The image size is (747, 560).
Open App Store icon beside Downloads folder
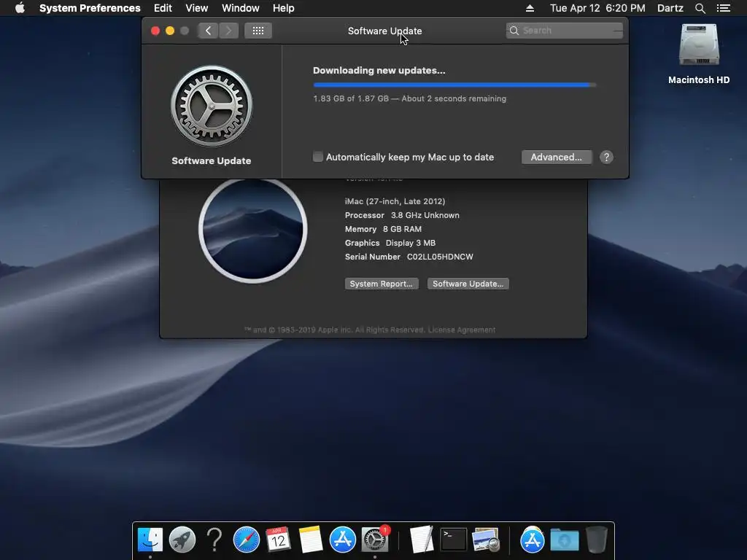pyautogui.click(x=532, y=540)
